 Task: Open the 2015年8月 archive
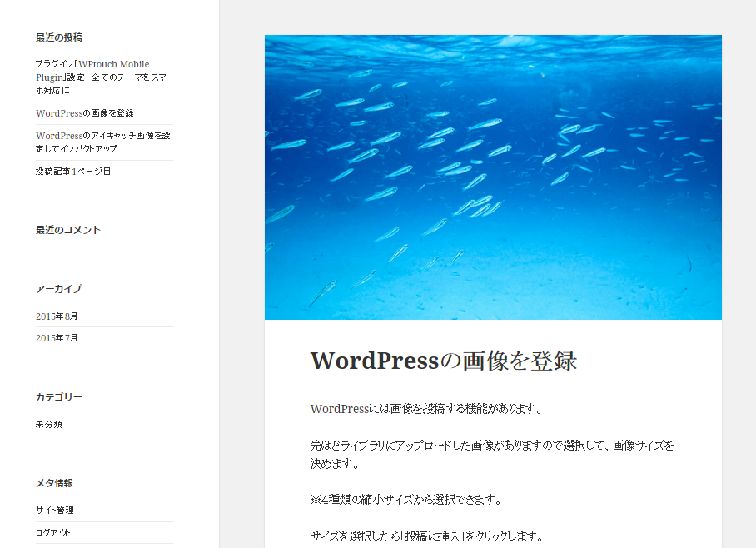[x=57, y=316]
